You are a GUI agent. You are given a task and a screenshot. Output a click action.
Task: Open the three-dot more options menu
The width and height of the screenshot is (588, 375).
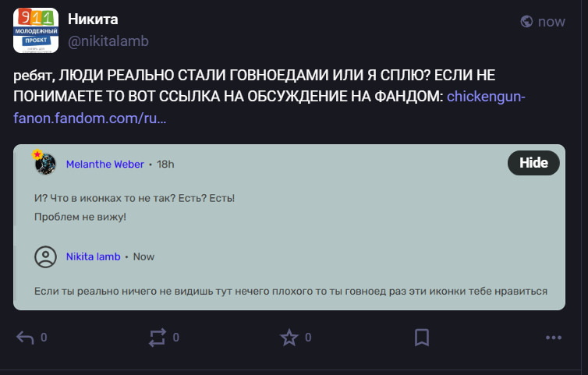pyautogui.click(x=554, y=338)
